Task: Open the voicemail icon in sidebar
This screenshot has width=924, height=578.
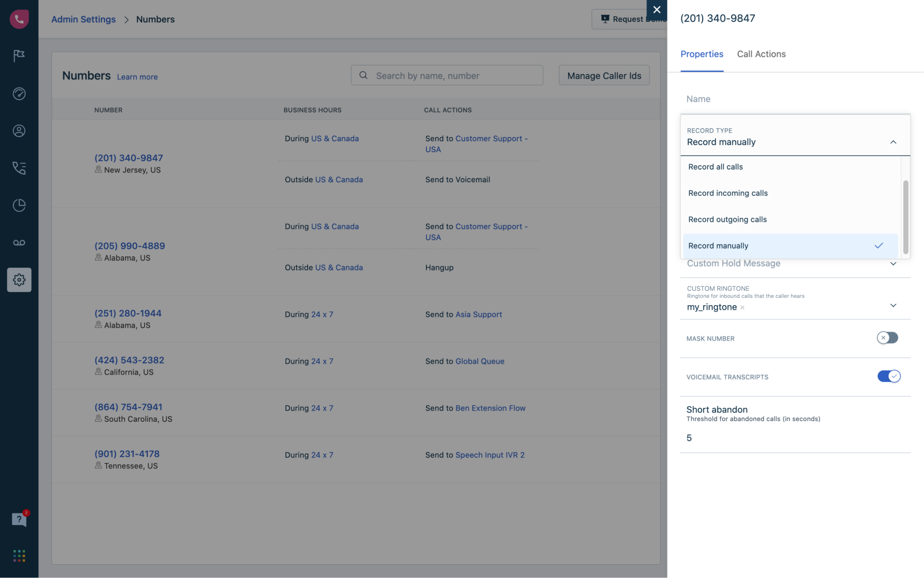Action: (x=19, y=243)
